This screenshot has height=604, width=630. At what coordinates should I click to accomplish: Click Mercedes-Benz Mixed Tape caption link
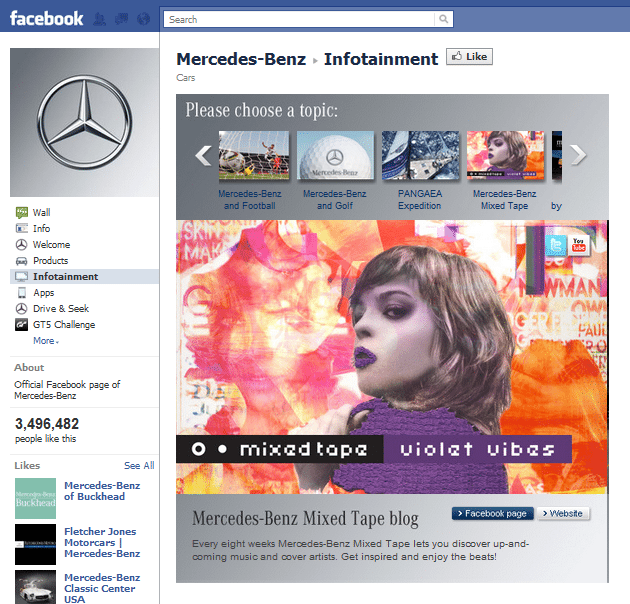[505, 200]
